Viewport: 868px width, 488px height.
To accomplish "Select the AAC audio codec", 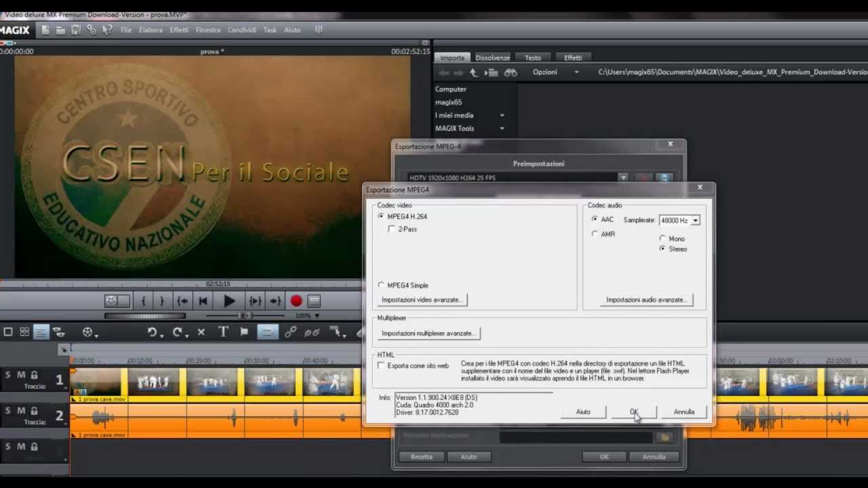I will point(595,220).
